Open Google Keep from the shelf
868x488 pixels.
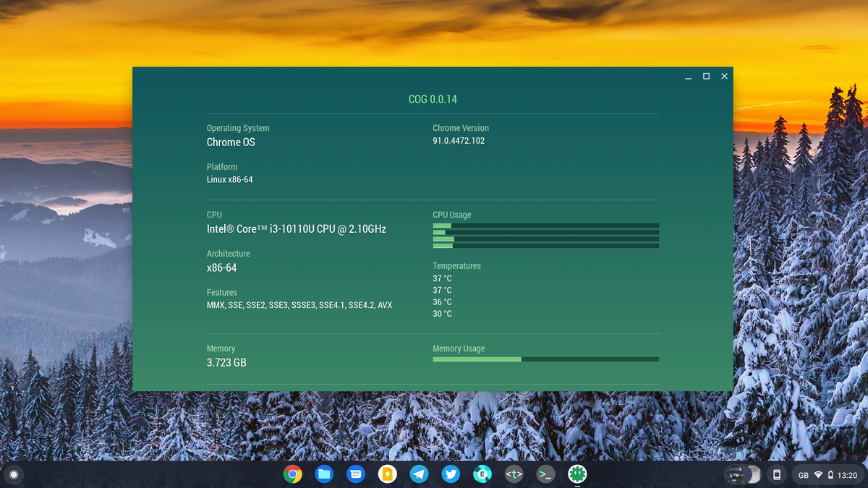point(387,474)
